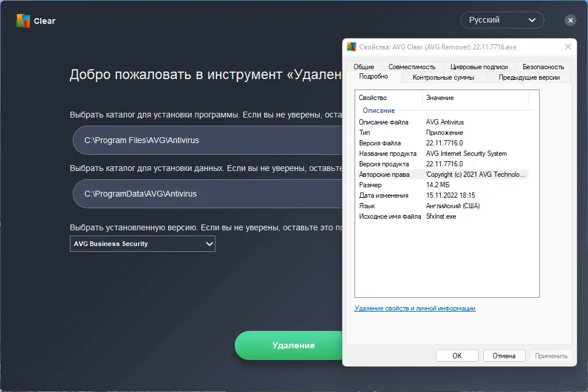The image size is (588, 392).
Task: Click the Свойство column header
Action: pos(389,98)
